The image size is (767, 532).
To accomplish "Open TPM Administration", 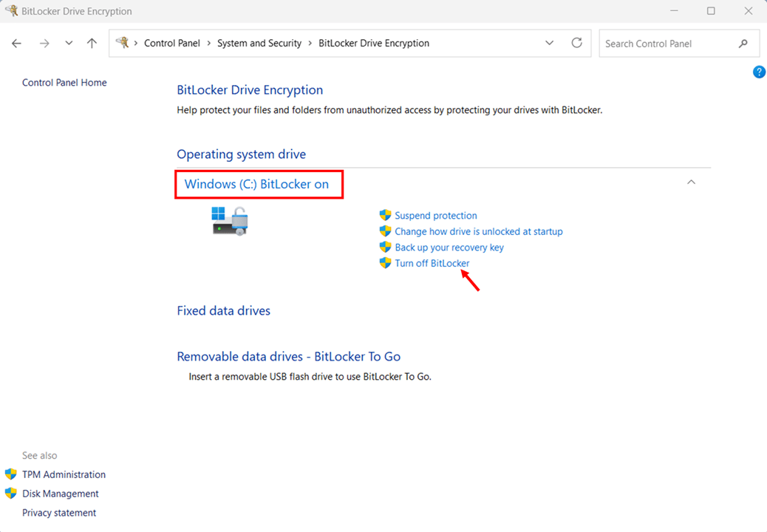I will point(64,474).
